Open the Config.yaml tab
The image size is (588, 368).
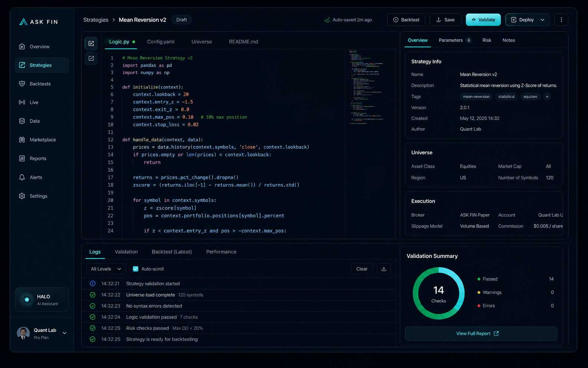point(161,42)
